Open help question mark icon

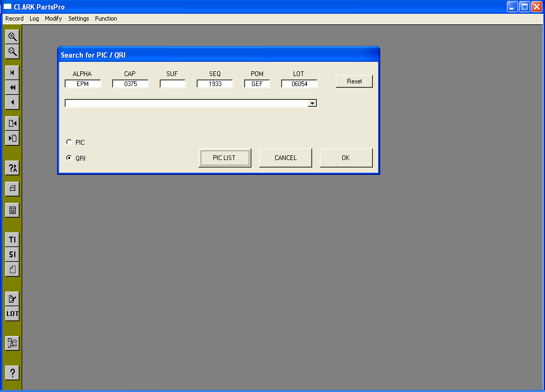click(12, 373)
